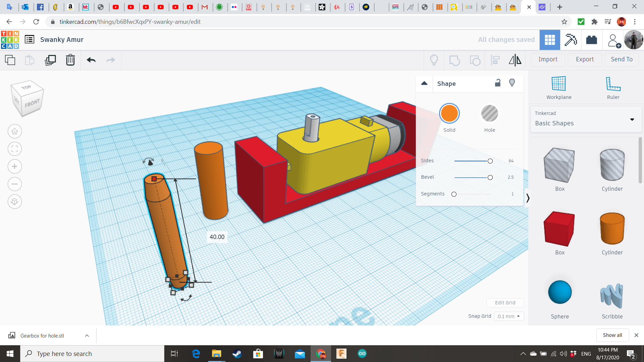The width and height of the screenshot is (644, 362).
Task: Select the Ruler tool
Action: (613, 86)
